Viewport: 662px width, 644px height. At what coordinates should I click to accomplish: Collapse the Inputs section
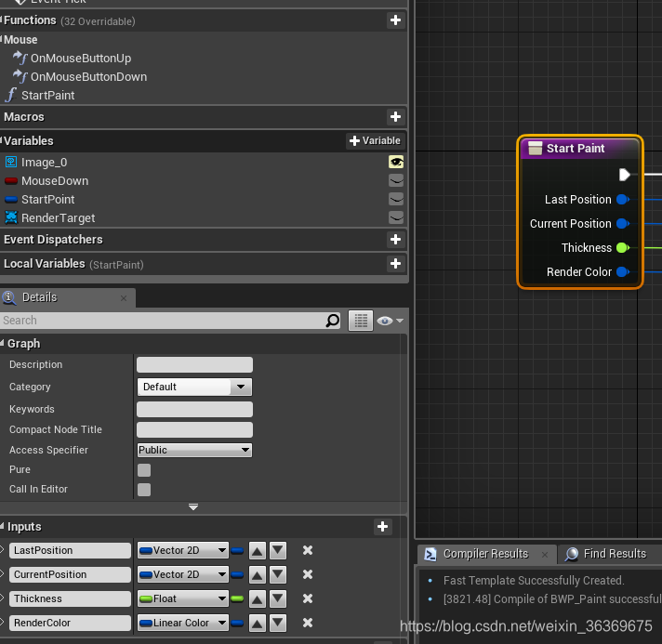pyautogui.click(x=2, y=526)
